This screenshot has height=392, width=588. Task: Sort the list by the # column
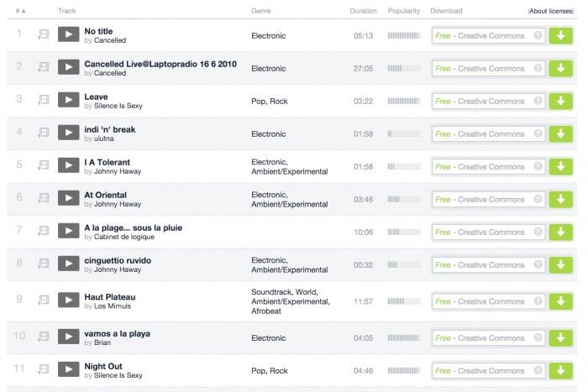click(x=20, y=11)
